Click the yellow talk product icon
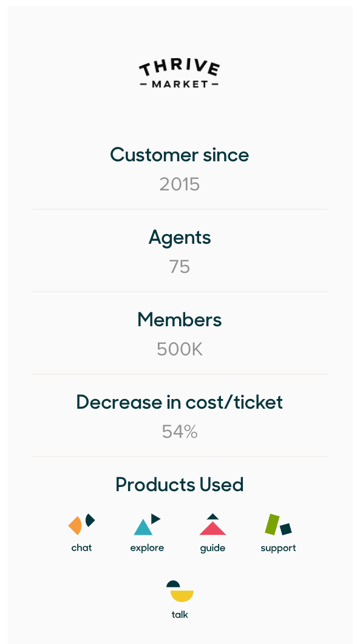 [x=180, y=591]
